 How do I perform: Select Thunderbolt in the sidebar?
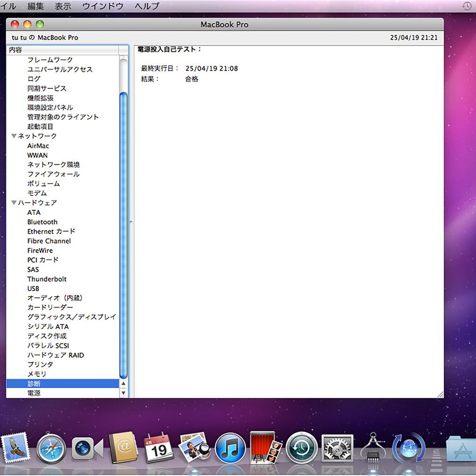coord(47,279)
